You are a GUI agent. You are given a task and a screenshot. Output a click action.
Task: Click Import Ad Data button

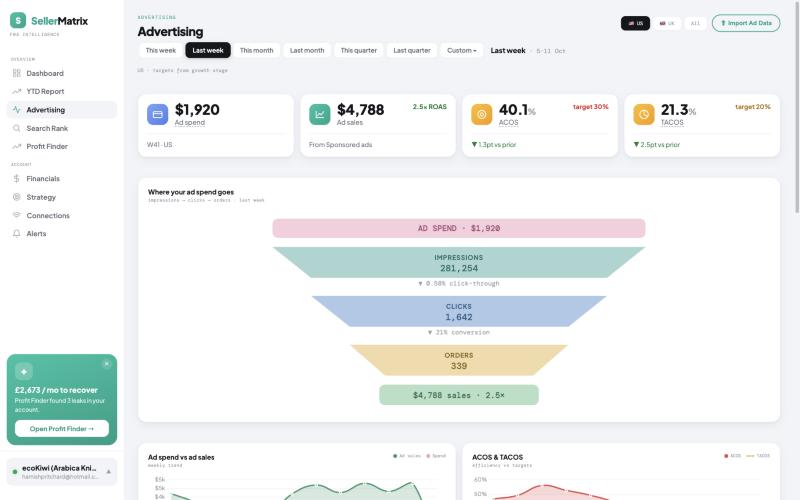tap(746, 23)
